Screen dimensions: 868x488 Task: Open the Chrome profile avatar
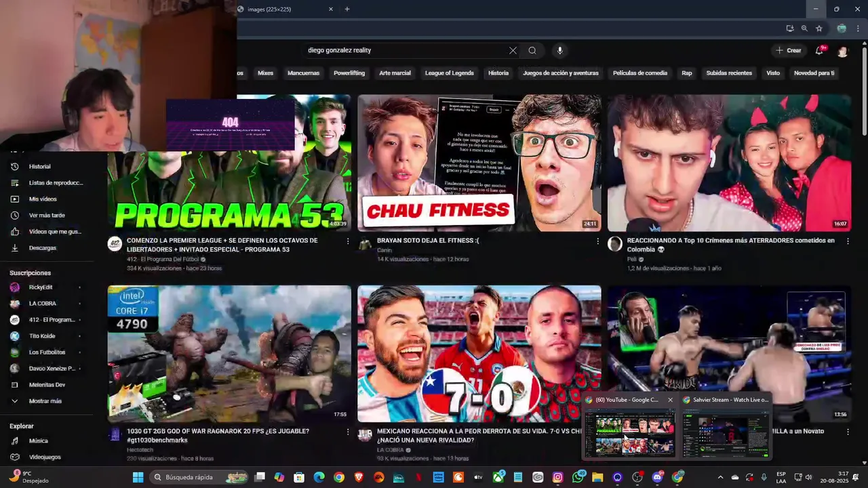coord(842,28)
